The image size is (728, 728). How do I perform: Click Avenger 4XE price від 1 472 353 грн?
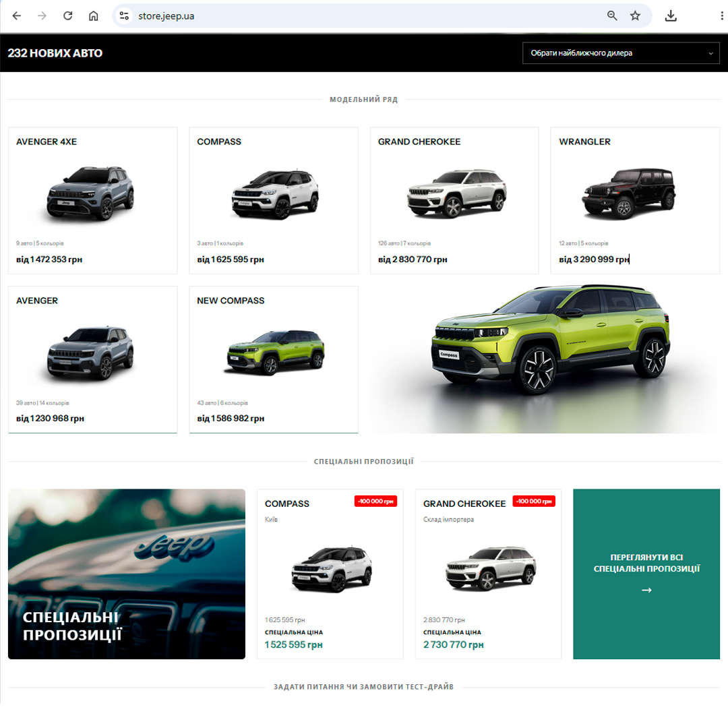[49, 260]
